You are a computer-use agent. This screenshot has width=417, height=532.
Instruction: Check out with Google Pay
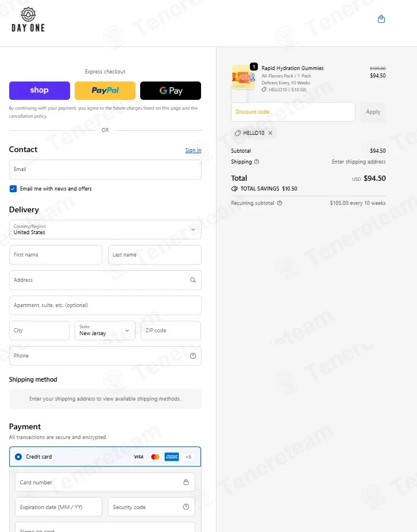click(x=171, y=91)
